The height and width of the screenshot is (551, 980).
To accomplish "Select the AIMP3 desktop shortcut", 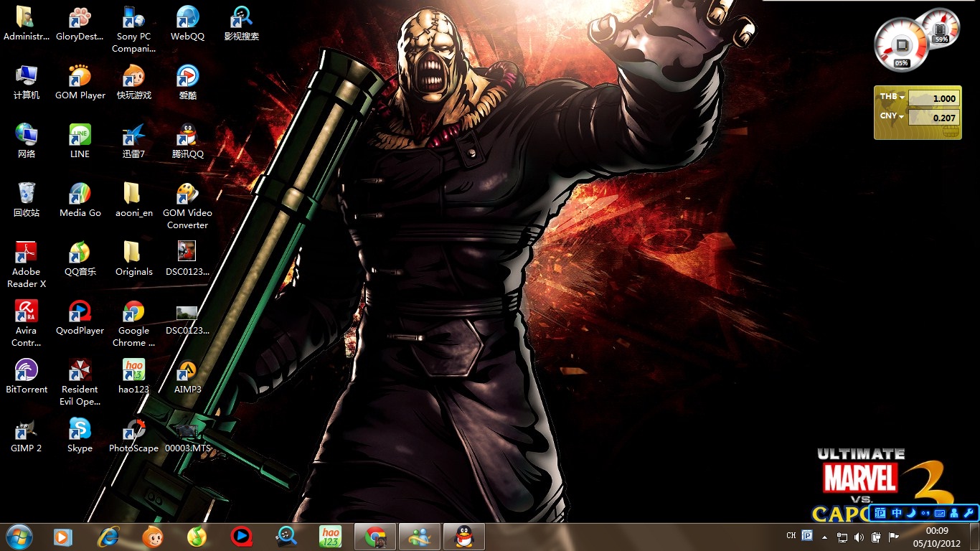I will [187, 377].
